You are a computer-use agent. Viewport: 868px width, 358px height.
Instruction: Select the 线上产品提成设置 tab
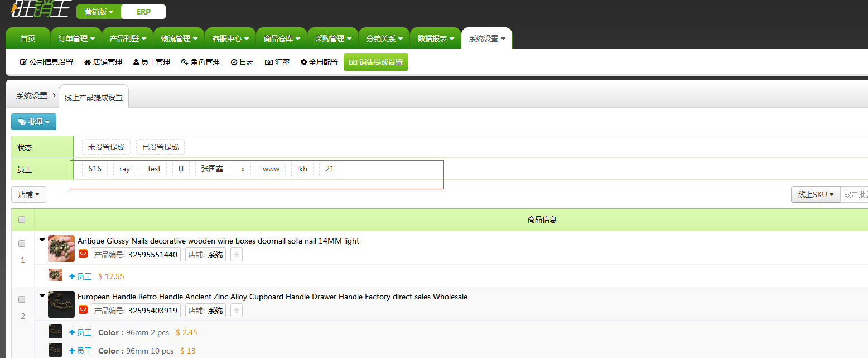(94, 97)
